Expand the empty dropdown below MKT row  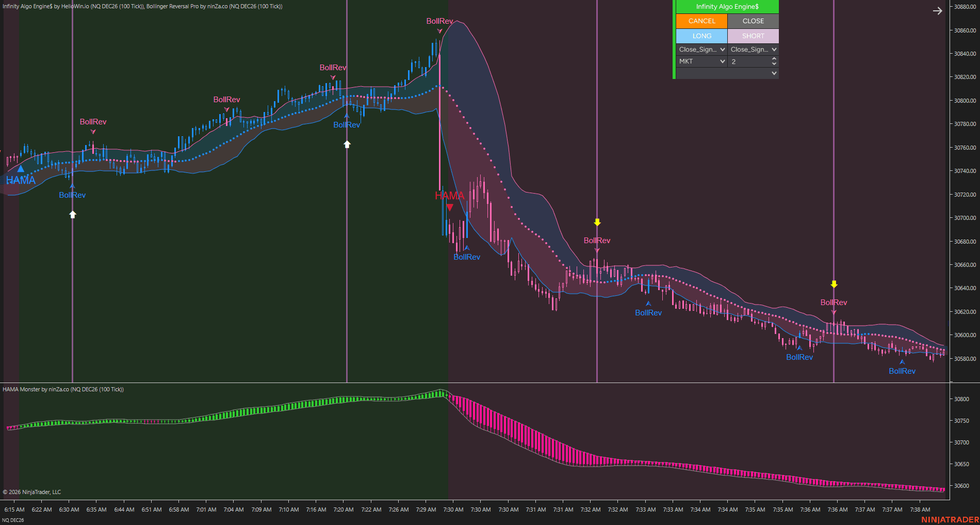(727, 73)
